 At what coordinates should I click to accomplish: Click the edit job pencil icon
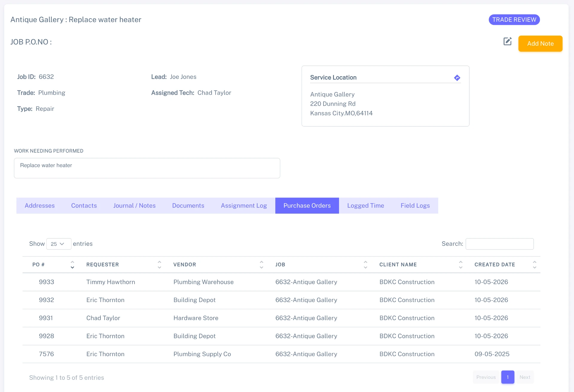[507, 41]
